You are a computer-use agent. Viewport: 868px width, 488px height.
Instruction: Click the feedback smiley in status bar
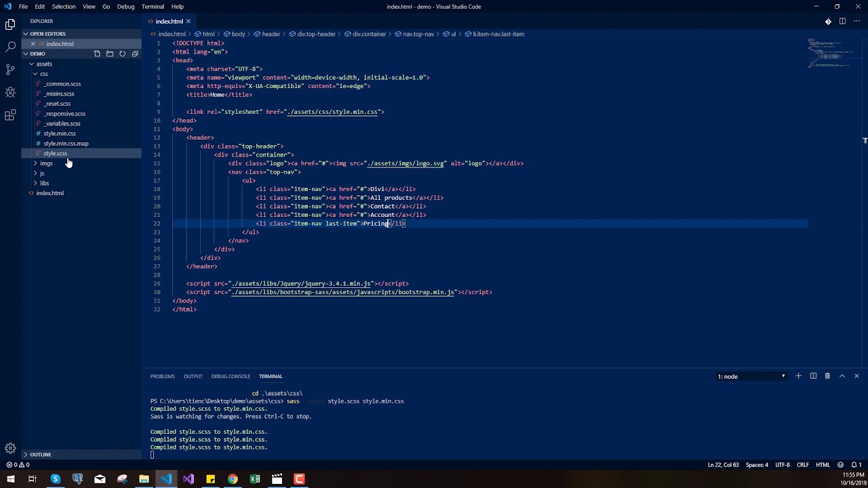(x=841, y=465)
